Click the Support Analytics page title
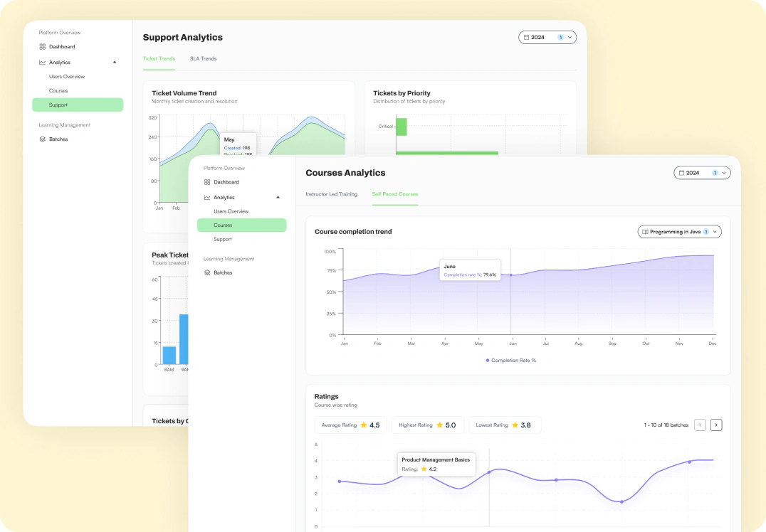 tap(183, 38)
